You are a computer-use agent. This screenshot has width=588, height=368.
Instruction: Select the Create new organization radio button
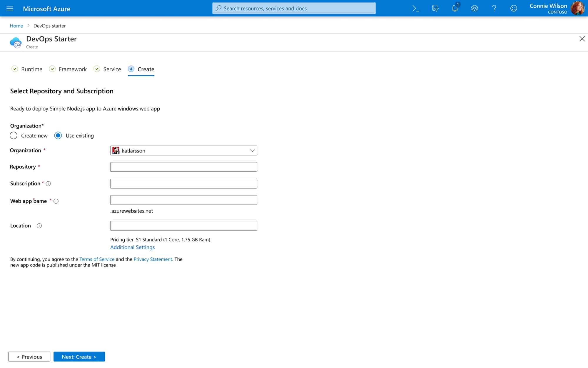pos(14,135)
